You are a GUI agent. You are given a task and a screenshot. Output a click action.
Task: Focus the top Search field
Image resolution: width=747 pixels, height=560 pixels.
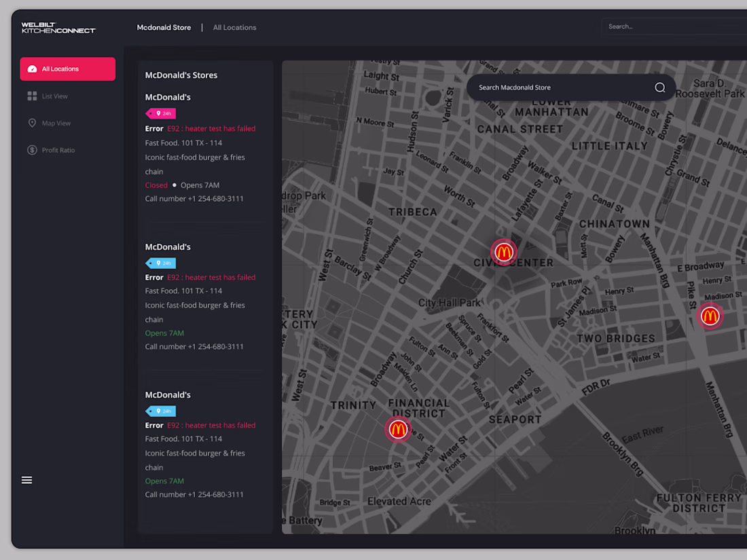tap(674, 26)
